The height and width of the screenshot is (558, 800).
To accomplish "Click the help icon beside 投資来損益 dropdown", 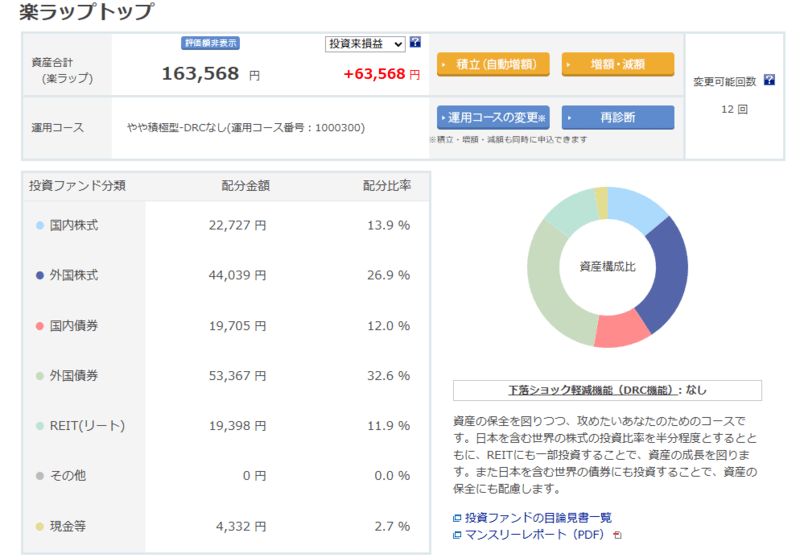I will (415, 42).
